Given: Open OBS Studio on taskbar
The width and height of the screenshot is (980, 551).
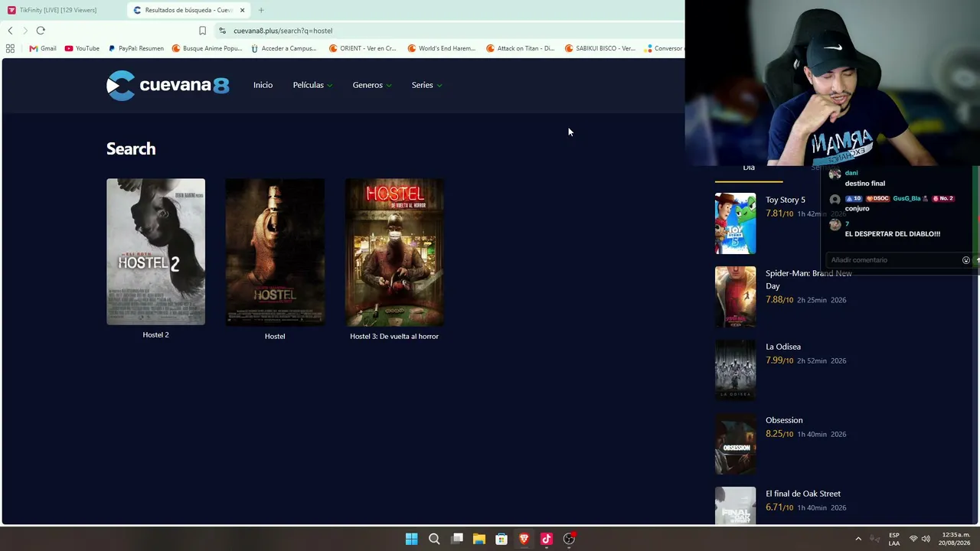Looking at the screenshot, I should click(569, 539).
